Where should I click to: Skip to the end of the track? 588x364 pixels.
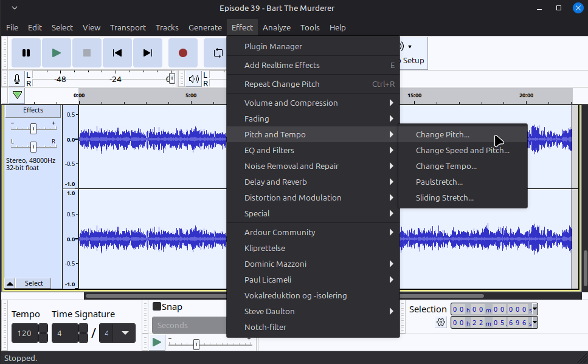click(148, 53)
